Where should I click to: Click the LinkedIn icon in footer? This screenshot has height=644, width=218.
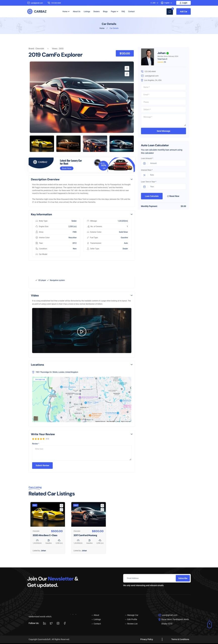tap(44, 623)
